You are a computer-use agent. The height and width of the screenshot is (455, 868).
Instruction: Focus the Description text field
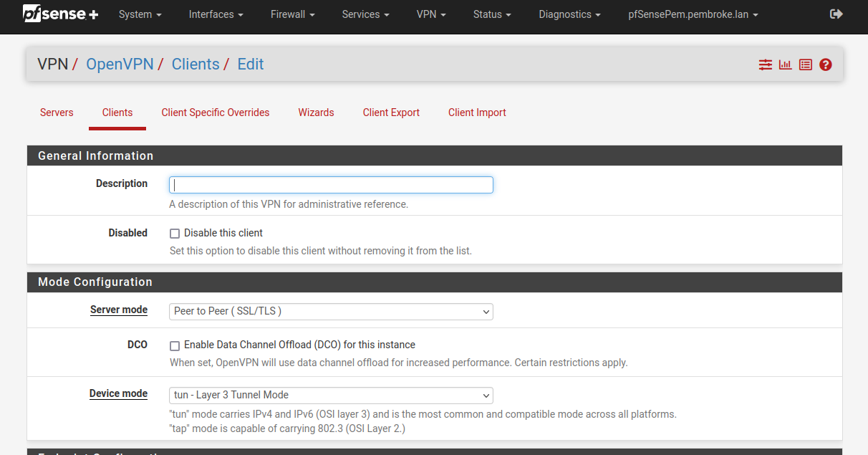[331, 185]
